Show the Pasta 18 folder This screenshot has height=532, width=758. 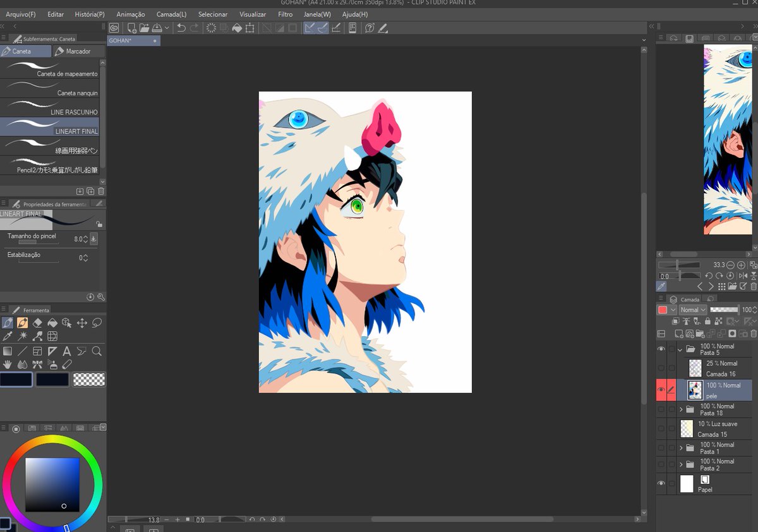click(661, 409)
